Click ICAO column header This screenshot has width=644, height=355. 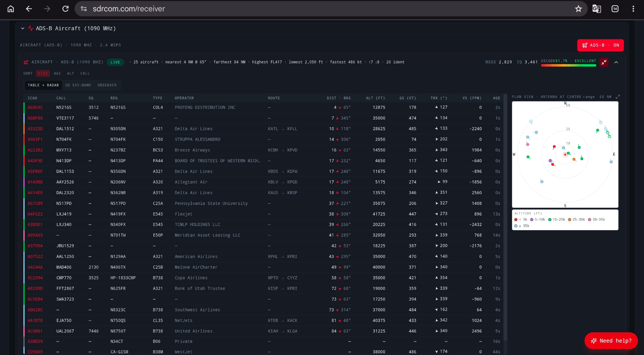(33, 98)
